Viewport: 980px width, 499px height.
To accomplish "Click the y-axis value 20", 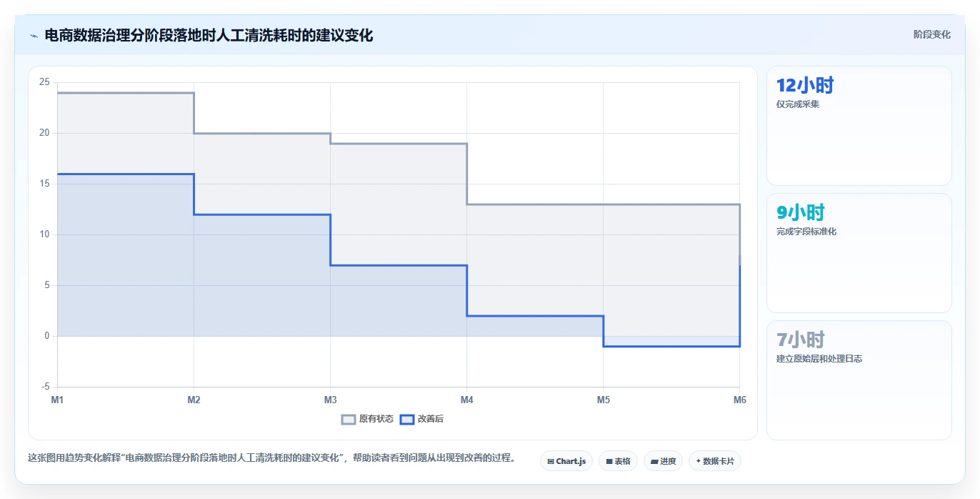I will click(x=44, y=133).
